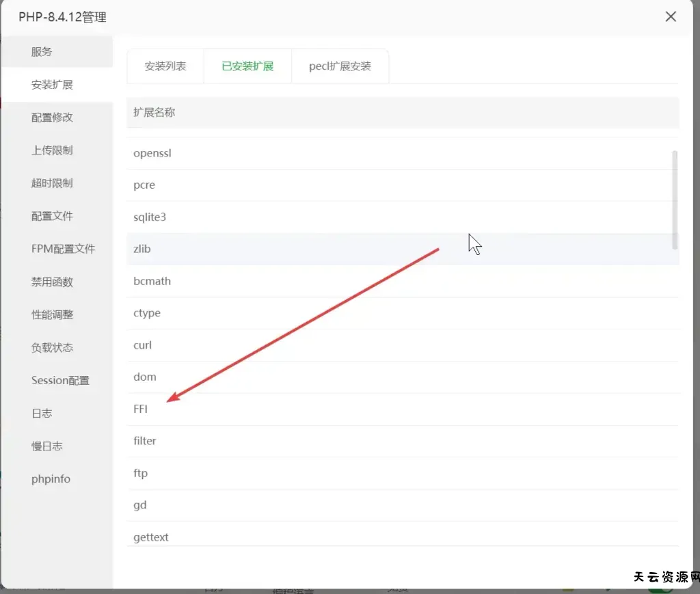Select 安装扩展 in the sidebar
Viewport: 700px width, 594px height.
(52, 85)
